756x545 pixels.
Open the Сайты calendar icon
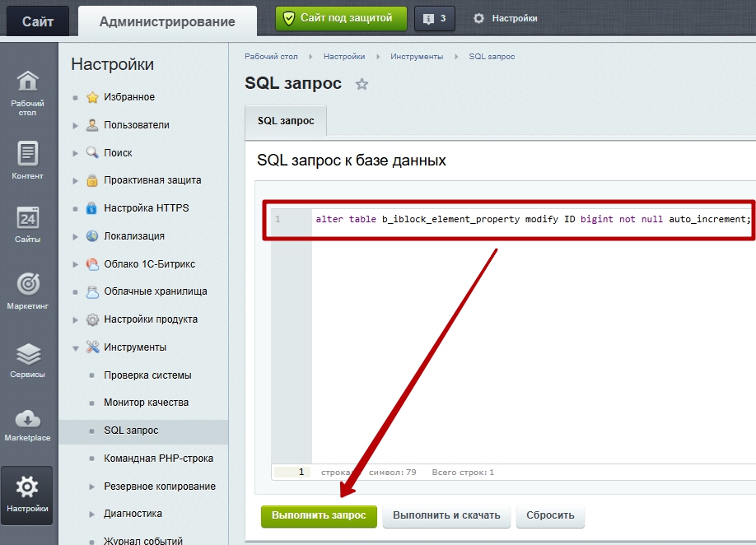(28, 225)
